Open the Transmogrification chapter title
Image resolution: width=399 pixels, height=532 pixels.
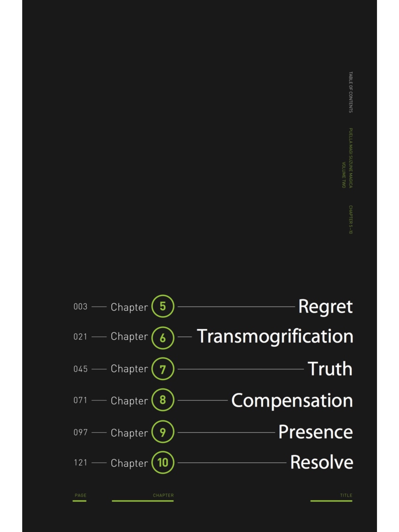point(275,337)
